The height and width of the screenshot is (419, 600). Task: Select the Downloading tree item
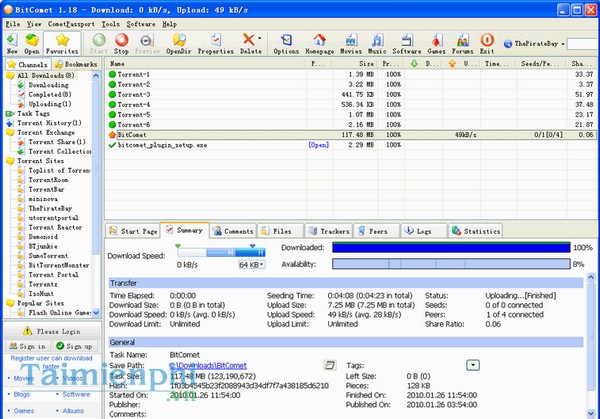click(x=48, y=85)
